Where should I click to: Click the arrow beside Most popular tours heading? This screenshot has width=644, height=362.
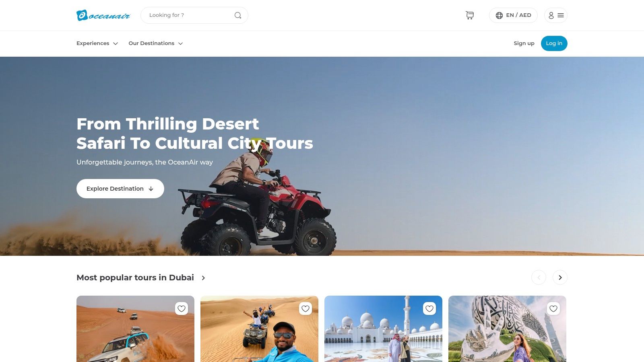tap(203, 278)
